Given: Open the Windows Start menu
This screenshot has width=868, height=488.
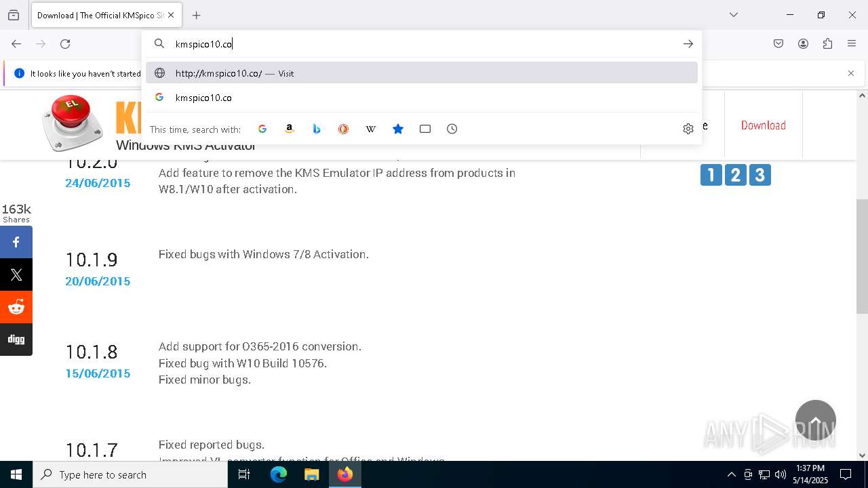Looking at the screenshot, I should [16, 474].
